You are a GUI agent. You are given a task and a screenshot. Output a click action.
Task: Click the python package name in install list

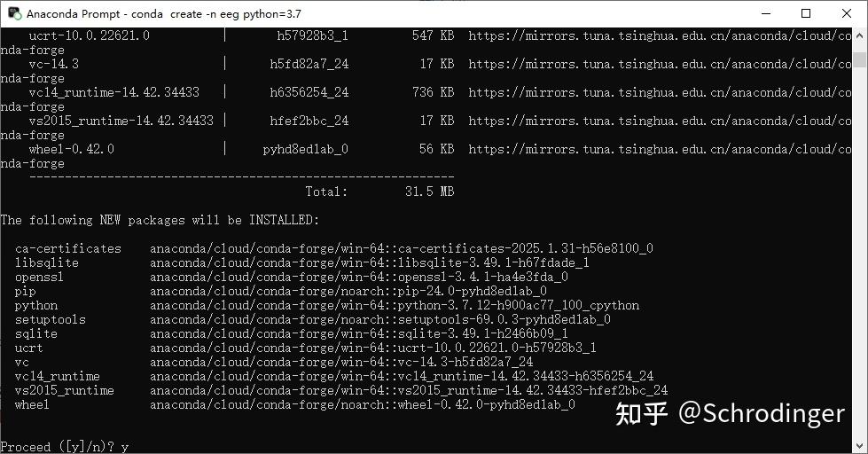[35, 306]
